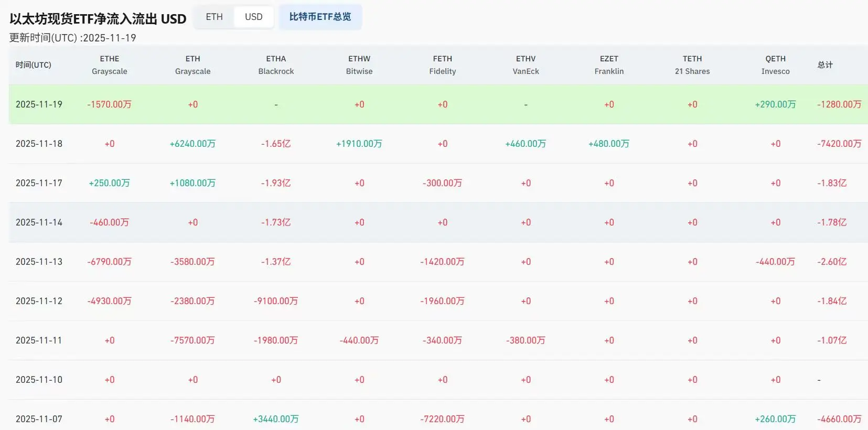Click the -1960.00万 Fidelity value
868x430 pixels.
click(443, 301)
